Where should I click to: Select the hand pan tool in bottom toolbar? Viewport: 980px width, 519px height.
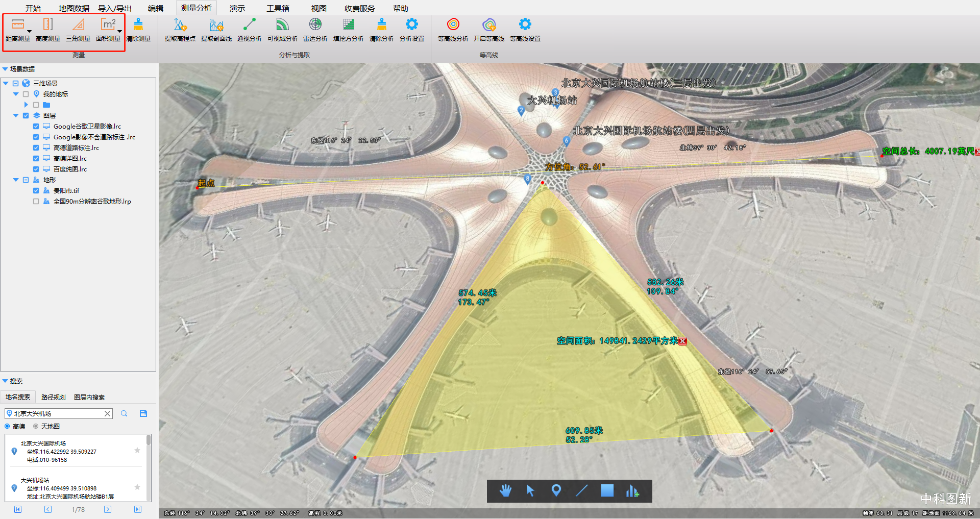505,491
